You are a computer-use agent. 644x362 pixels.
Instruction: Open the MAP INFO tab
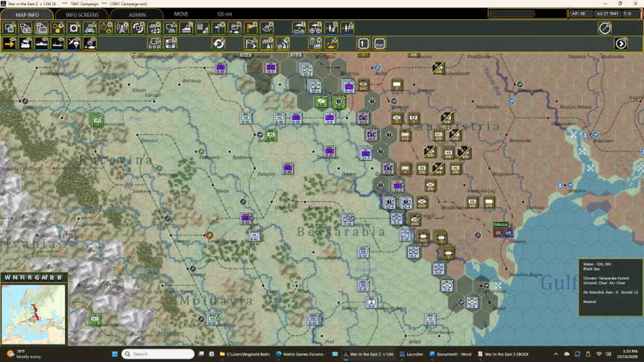[x=27, y=14]
